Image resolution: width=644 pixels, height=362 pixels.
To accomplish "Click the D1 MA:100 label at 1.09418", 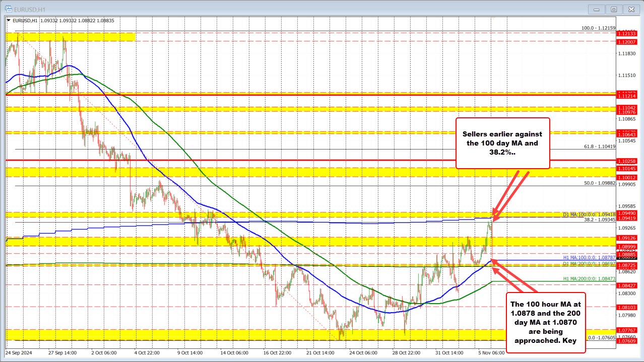I will click(x=590, y=213).
